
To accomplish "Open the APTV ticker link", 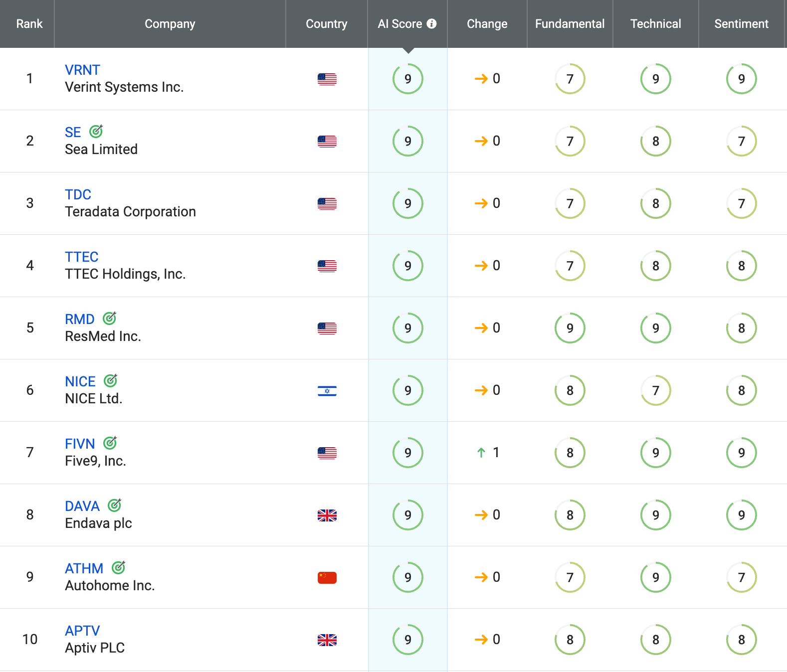I will (x=82, y=631).
